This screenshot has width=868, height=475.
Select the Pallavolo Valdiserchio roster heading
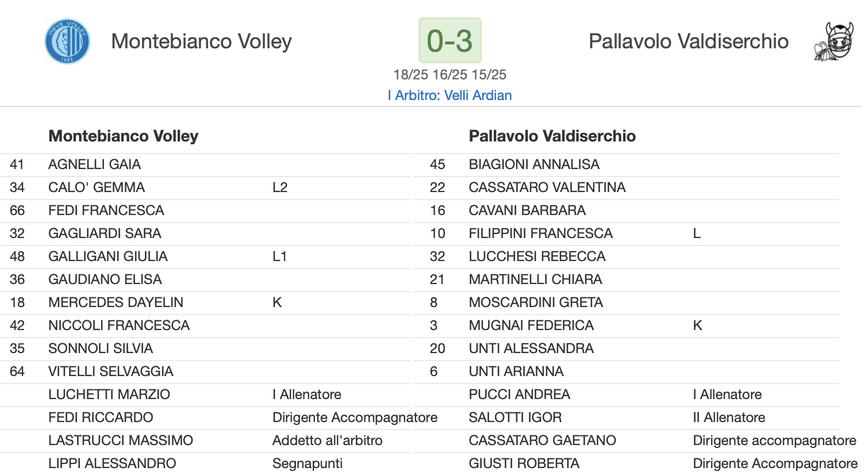pyautogui.click(x=552, y=136)
